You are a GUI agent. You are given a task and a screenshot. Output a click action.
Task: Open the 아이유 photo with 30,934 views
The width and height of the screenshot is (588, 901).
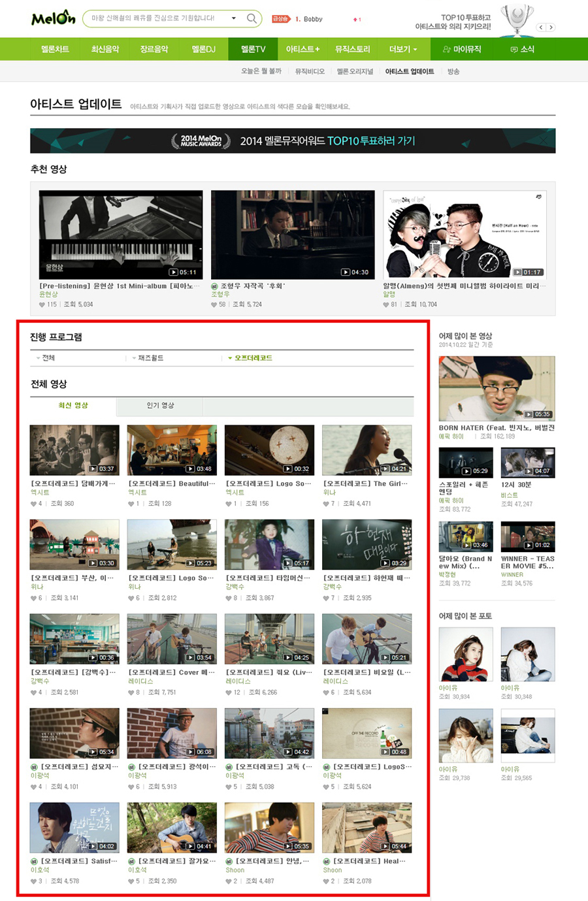466,654
